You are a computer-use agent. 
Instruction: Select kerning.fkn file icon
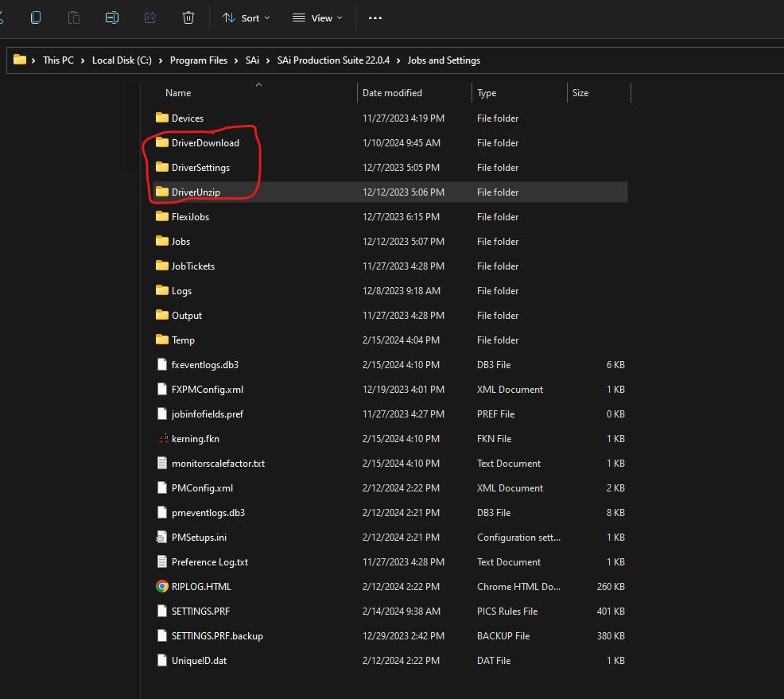tap(163, 438)
